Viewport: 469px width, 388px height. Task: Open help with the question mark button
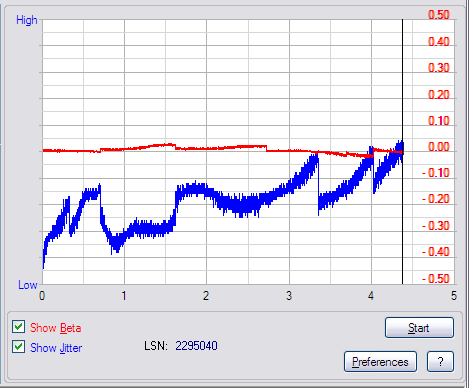pyautogui.click(x=440, y=362)
